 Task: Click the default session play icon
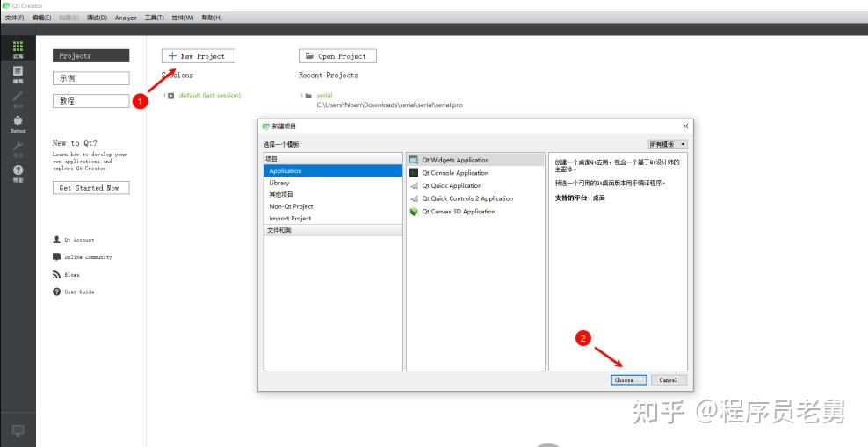[x=171, y=96]
